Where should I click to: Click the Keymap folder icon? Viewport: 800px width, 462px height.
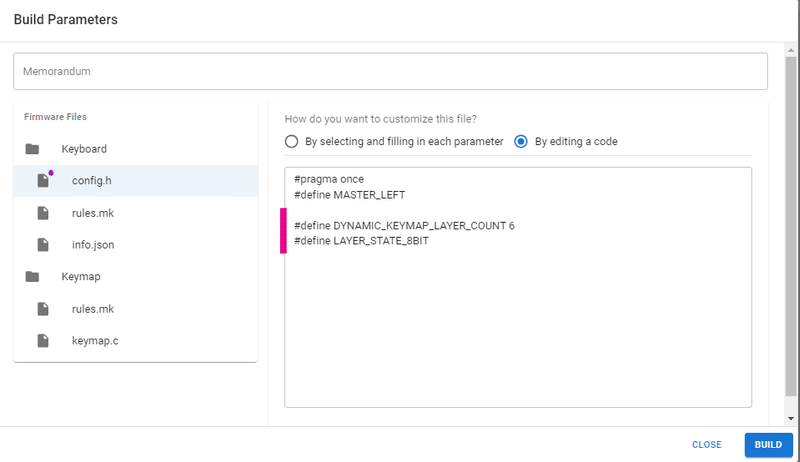click(33, 277)
